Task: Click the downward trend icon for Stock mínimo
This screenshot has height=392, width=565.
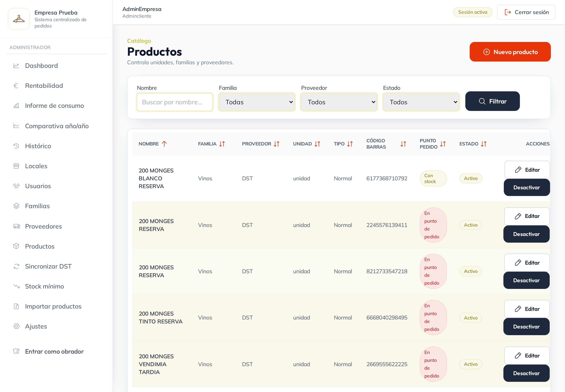Action: [x=16, y=286]
